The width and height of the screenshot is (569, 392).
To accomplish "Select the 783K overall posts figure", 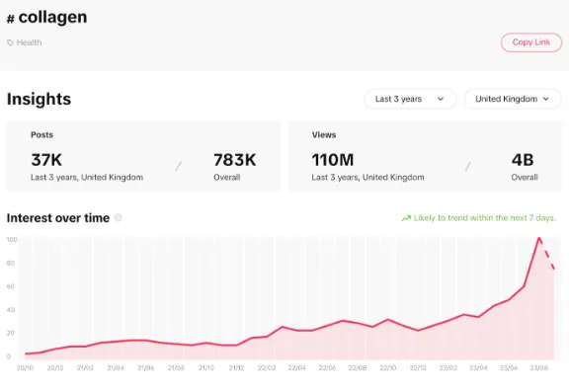I will pos(235,160).
